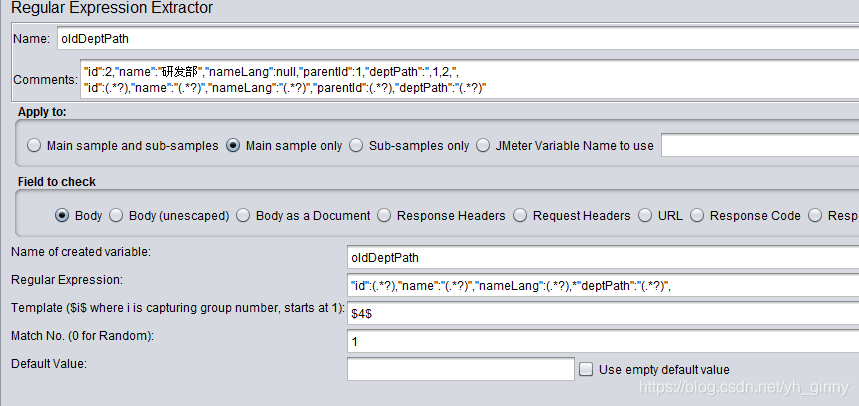Select JMeter Variable Name to use radio
The width and height of the screenshot is (859, 406).
coord(483,146)
